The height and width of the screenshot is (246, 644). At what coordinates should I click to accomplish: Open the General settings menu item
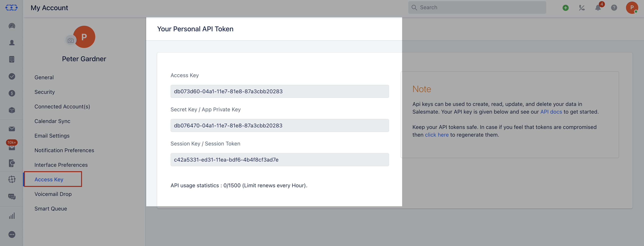tap(44, 77)
